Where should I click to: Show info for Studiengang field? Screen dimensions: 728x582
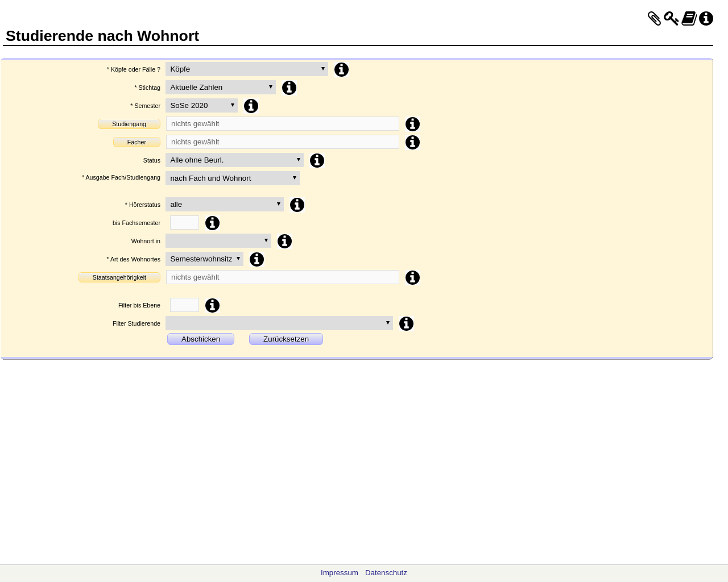pyautogui.click(x=412, y=124)
